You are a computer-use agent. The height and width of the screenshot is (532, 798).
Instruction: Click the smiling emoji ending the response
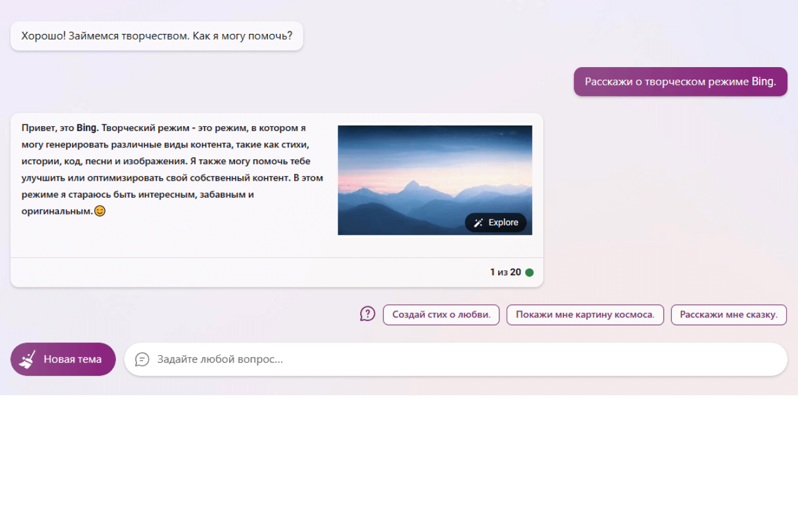point(100,211)
